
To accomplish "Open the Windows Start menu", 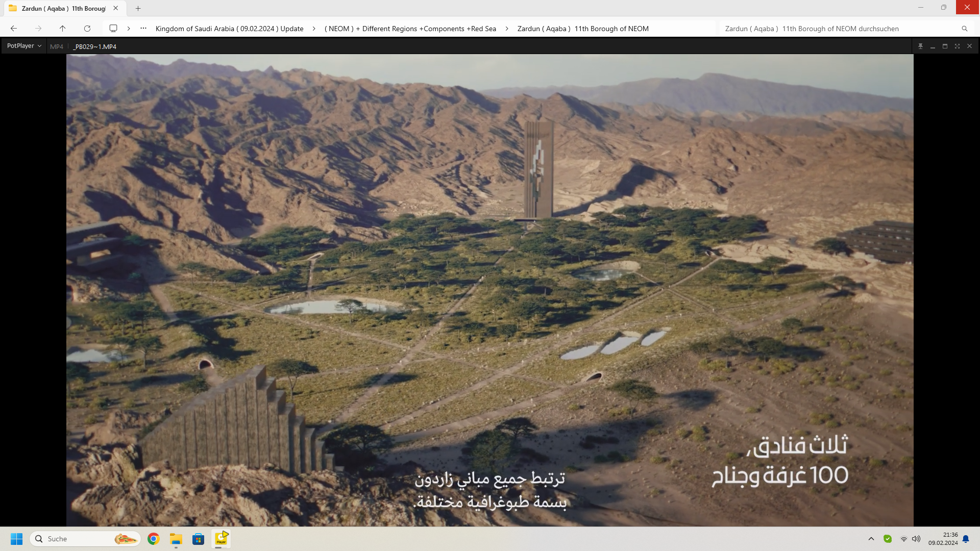I will (16, 539).
